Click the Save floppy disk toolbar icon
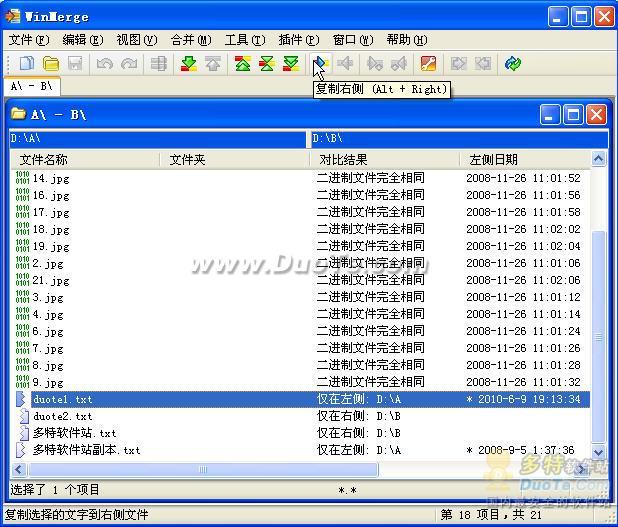This screenshot has height=527, width=618. [75, 63]
